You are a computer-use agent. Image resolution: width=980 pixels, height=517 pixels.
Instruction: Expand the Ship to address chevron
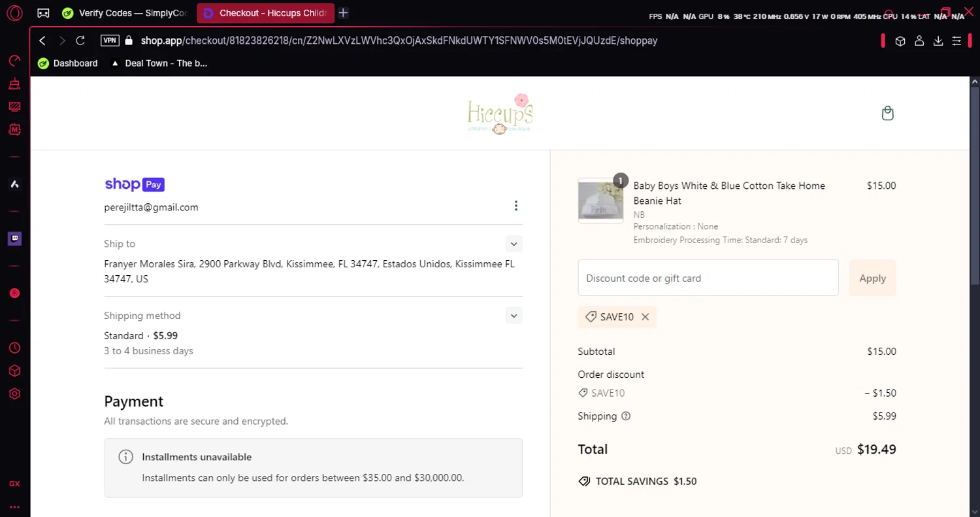click(514, 244)
